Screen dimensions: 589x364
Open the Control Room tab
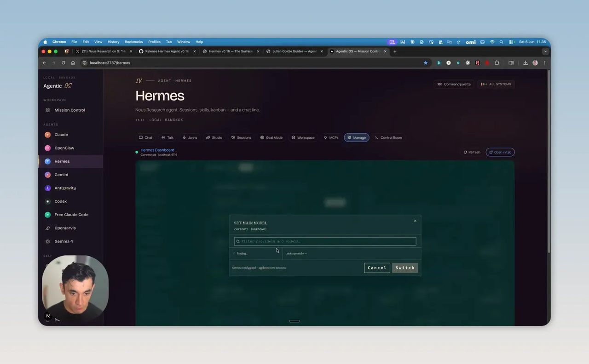[x=388, y=137]
